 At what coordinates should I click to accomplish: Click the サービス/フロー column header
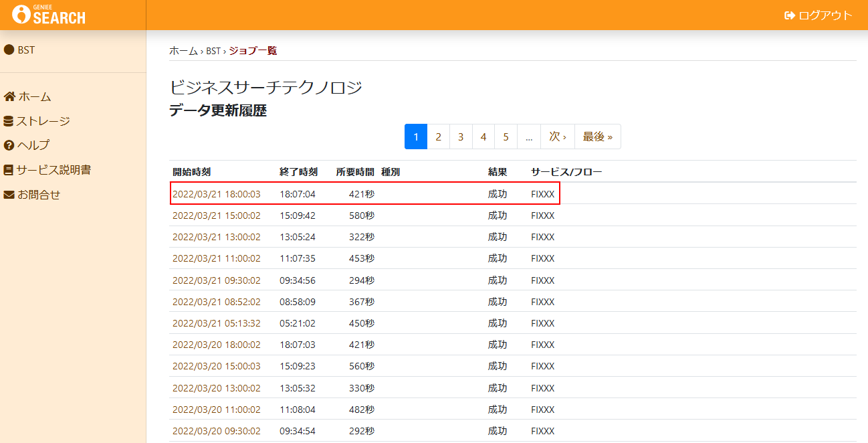[x=566, y=172]
